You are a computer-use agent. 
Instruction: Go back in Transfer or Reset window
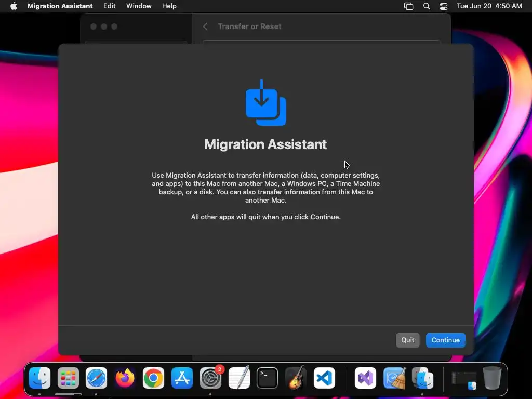click(205, 26)
